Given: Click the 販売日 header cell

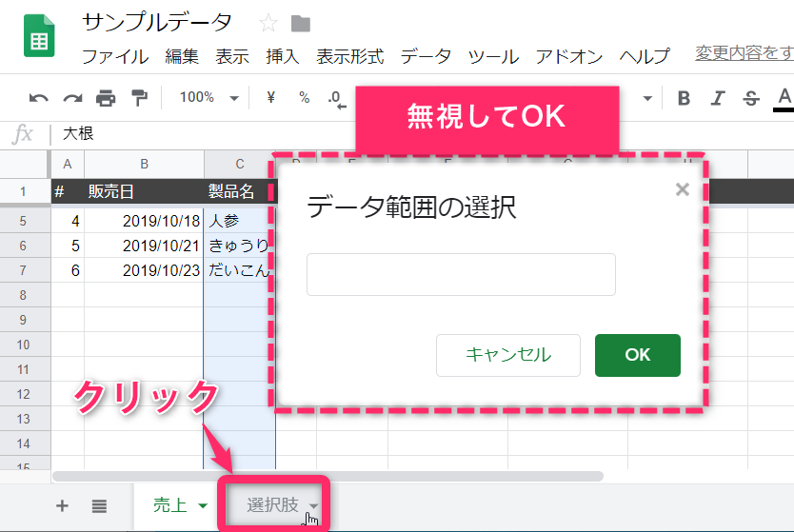Looking at the screenshot, I should (x=145, y=191).
